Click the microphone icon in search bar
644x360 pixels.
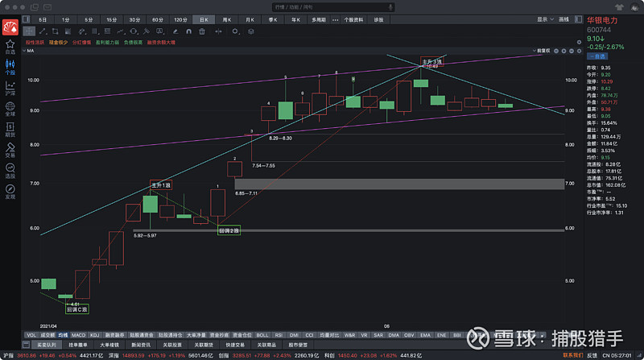(x=390, y=6)
